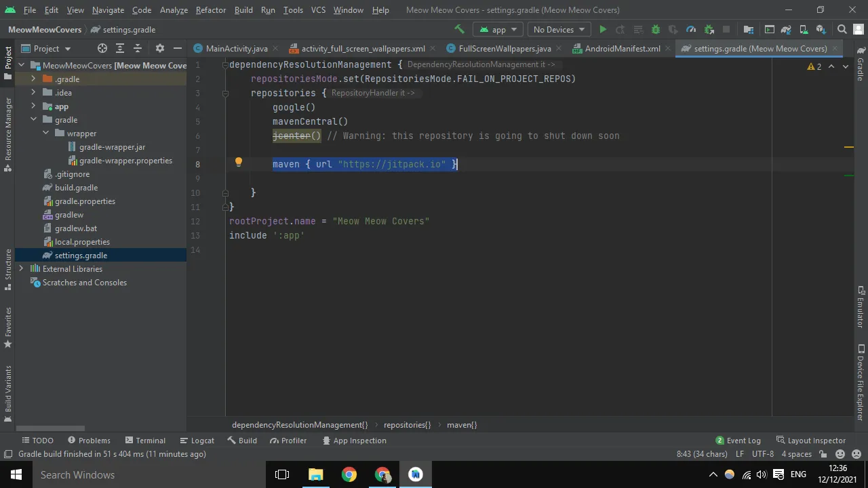
Task: Open the Layout Inspector
Action: click(810, 441)
